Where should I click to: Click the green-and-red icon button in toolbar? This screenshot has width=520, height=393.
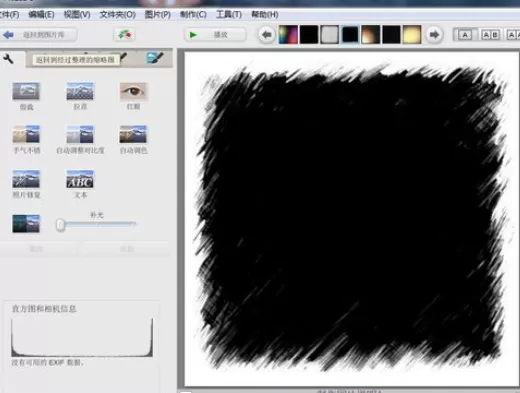click(124, 35)
